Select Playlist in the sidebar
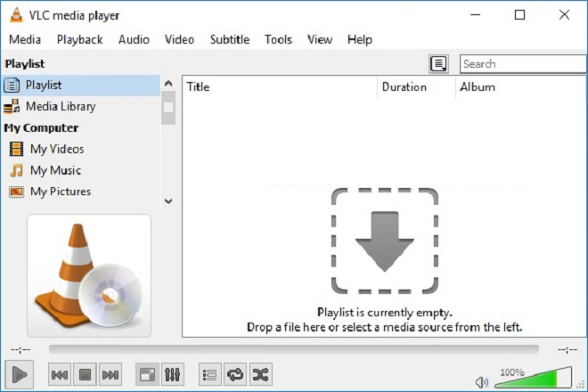 click(x=81, y=86)
